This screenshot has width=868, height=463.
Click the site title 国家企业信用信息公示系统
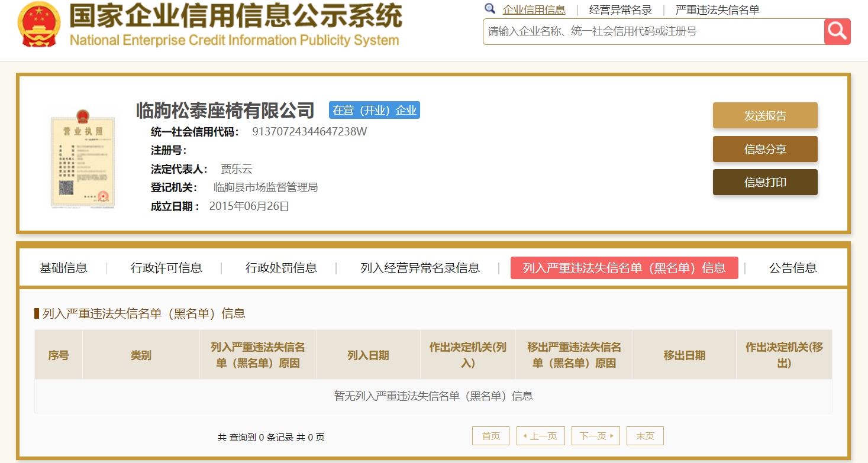pyautogui.click(x=236, y=16)
